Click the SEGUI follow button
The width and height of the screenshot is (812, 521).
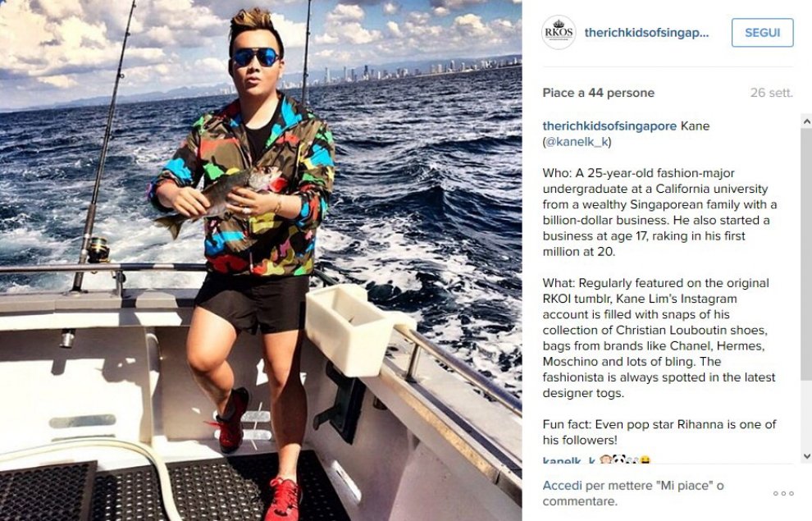[x=762, y=33]
